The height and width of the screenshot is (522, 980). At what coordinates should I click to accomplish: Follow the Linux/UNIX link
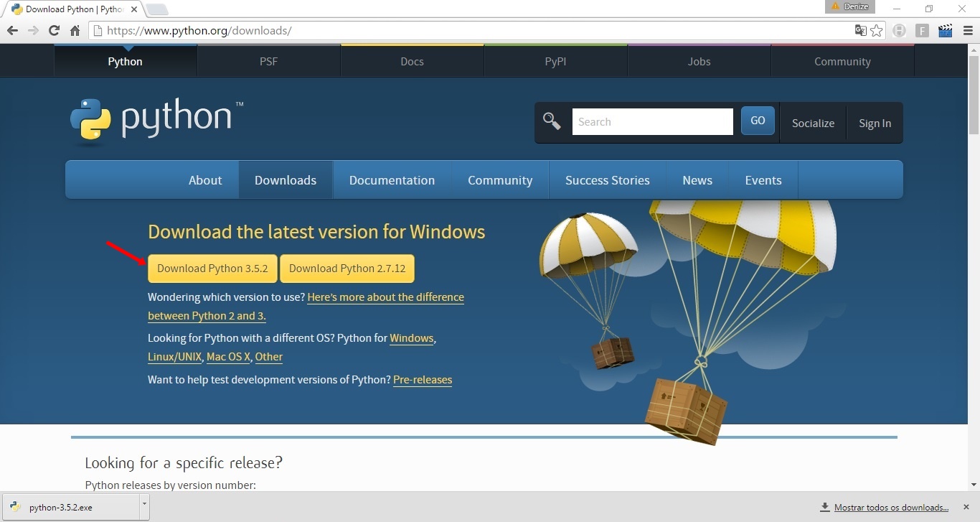point(175,357)
